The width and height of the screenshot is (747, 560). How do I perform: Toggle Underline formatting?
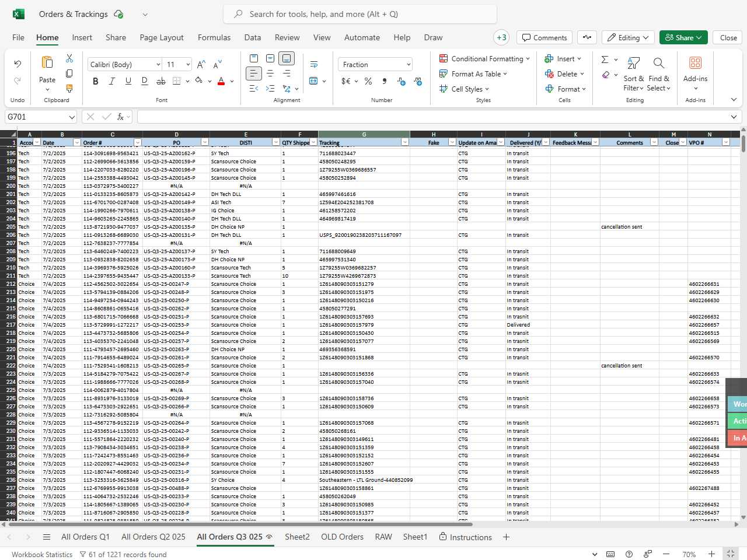[128, 81]
